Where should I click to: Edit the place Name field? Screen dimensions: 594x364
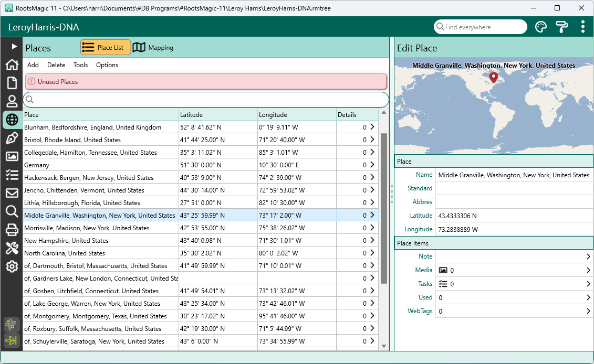[514, 175]
